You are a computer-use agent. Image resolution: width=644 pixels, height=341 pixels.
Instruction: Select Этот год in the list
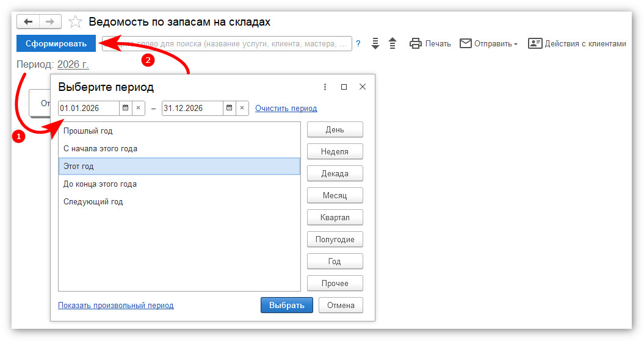coord(179,166)
